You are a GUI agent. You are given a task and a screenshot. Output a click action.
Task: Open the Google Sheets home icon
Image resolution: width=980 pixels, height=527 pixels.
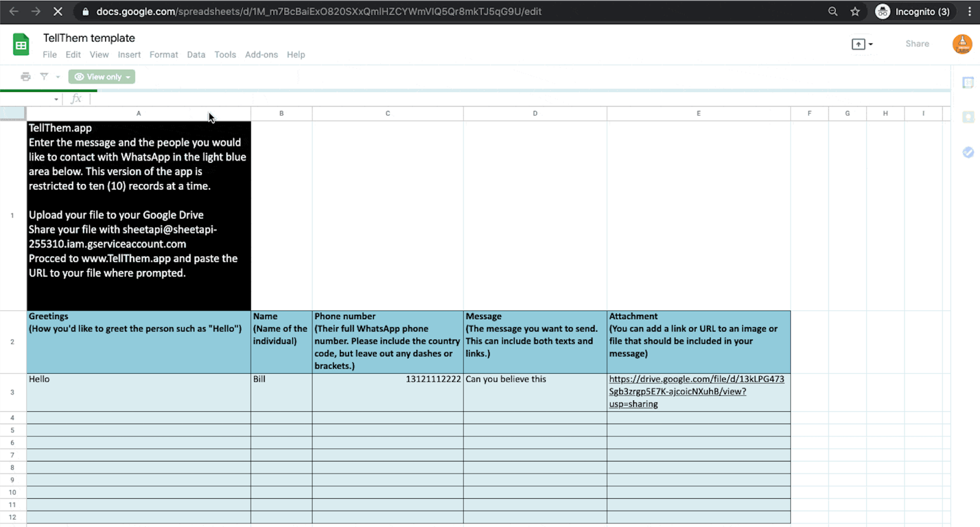[21, 45]
